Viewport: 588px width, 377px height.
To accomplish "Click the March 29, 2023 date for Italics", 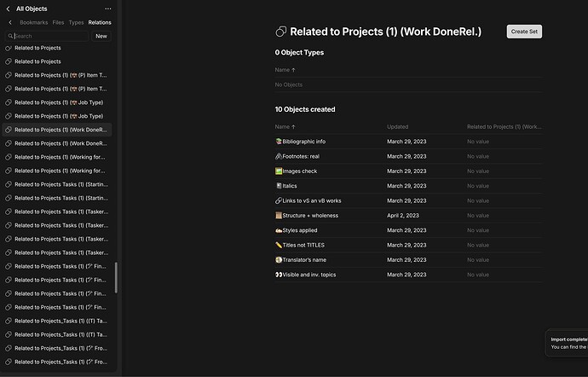I will coord(406,186).
